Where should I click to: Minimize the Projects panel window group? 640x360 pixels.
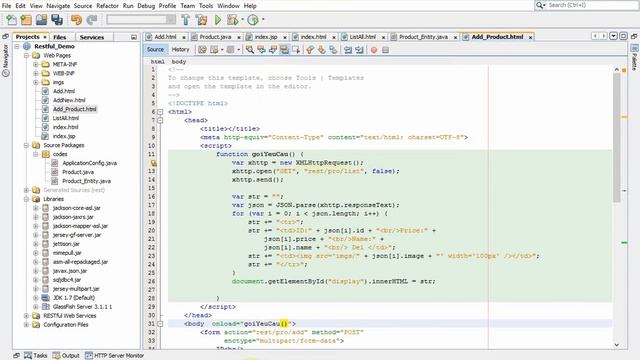click(134, 37)
